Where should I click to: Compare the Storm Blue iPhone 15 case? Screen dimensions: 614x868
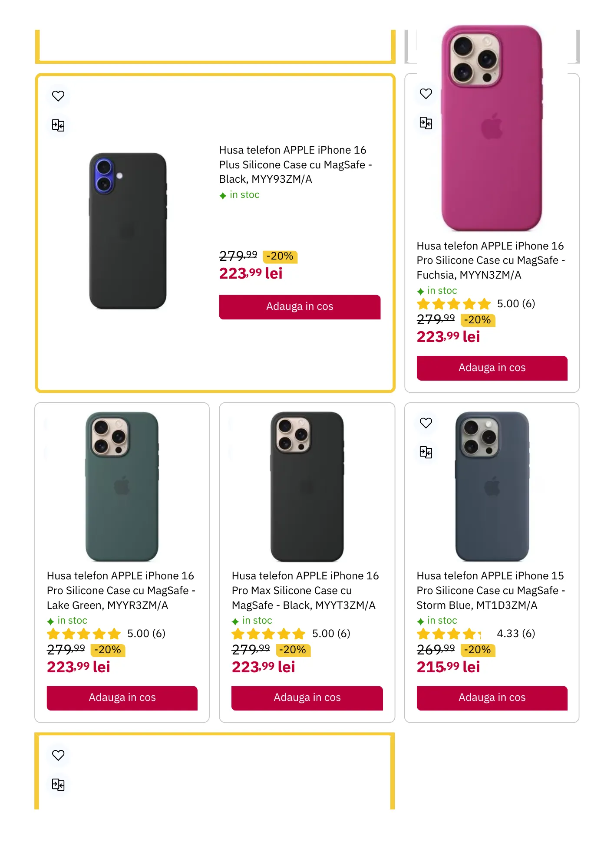point(426,453)
